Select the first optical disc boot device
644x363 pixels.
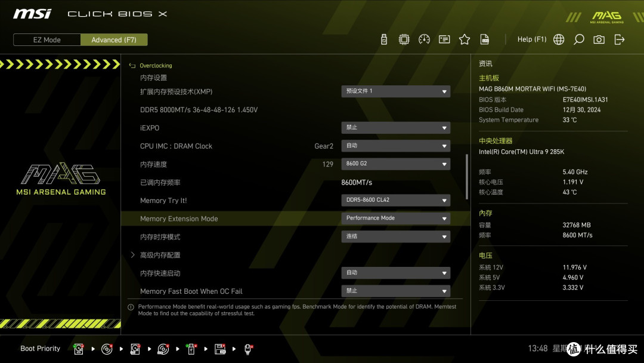[107, 349]
